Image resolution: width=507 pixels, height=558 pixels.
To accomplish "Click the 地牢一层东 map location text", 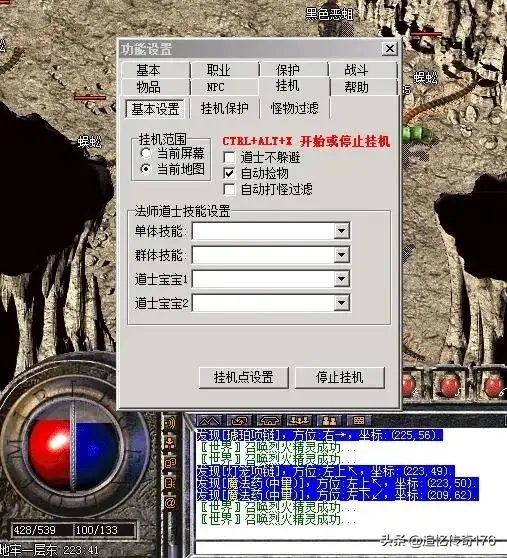I will pyautogui.click(x=28, y=550).
